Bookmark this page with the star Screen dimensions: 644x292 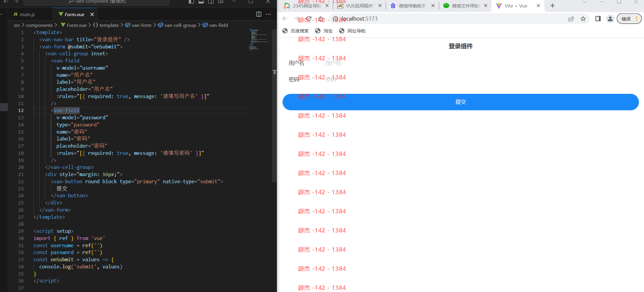583,19
